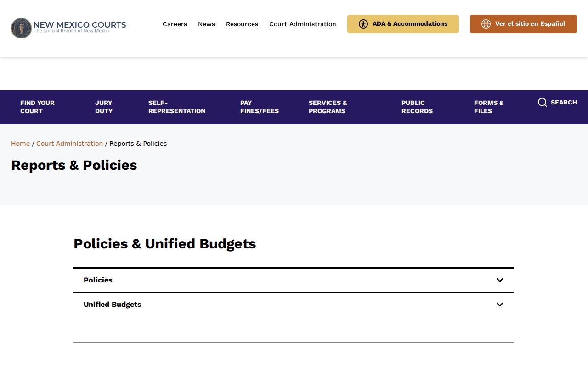Click Ver el sitio en Español button
Viewport: 588px width, 368px height.
coord(523,24)
